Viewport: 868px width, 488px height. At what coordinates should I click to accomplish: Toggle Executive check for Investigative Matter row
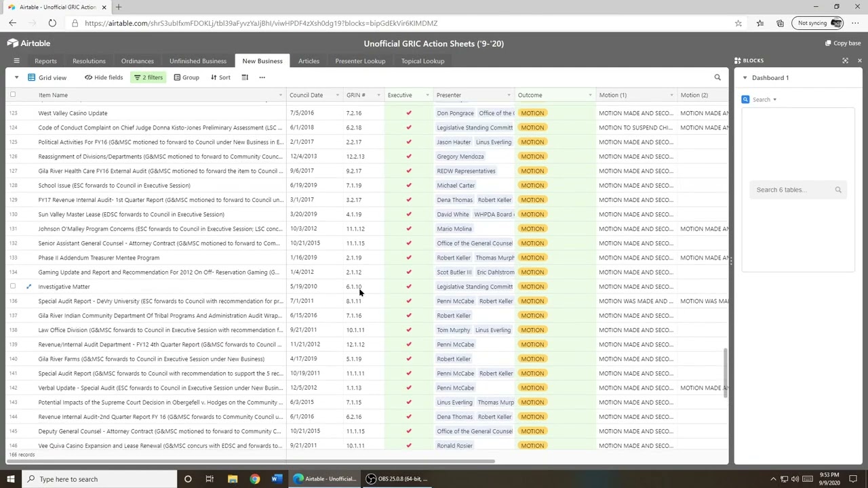(x=409, y=287)
